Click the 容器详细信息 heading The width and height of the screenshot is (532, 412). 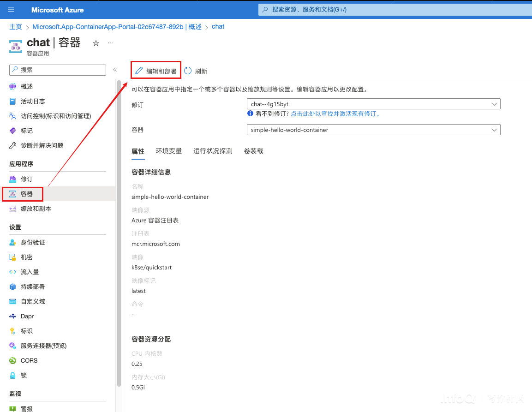[x=151, y=172]
